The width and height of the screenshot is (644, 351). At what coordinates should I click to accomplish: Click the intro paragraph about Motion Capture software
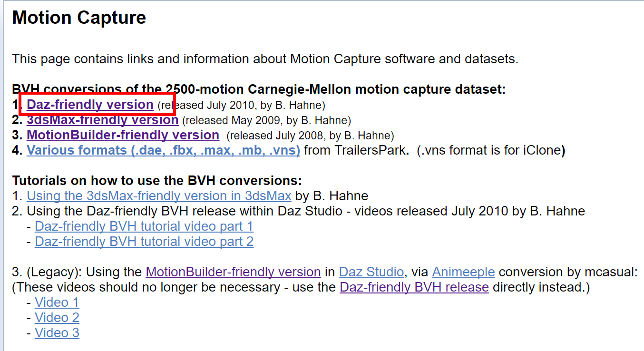tap(265, 59)
